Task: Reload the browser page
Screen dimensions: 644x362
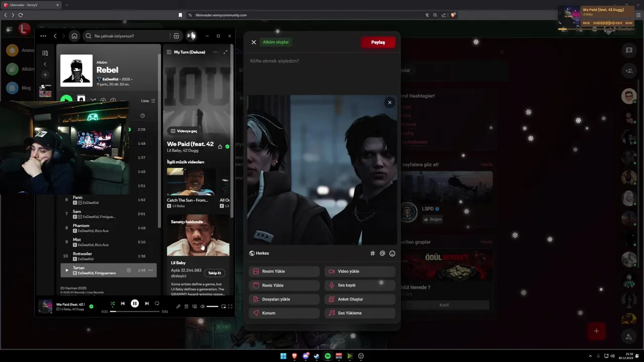Action: pyautogui.click(x=21, y=15)
